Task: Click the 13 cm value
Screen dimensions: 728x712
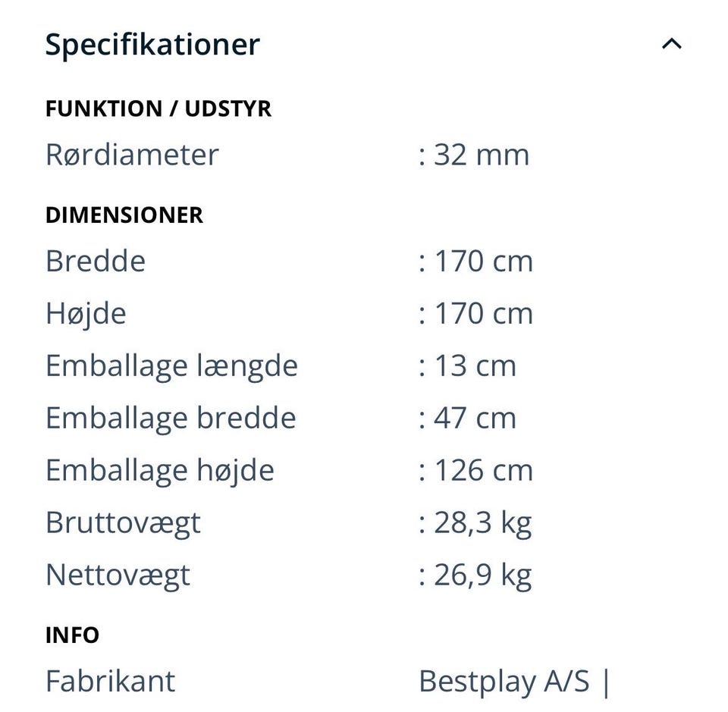Action: 475,365
